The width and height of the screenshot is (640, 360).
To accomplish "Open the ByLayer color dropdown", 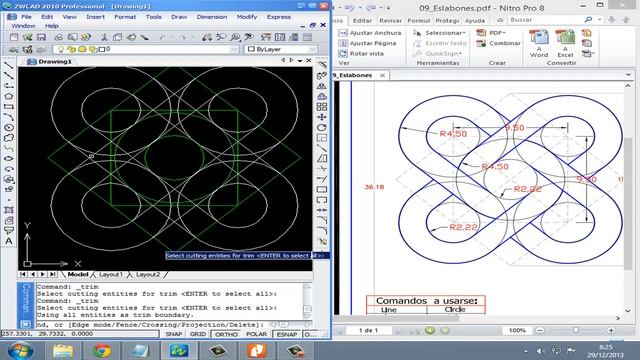I will (x=312, y=49).
